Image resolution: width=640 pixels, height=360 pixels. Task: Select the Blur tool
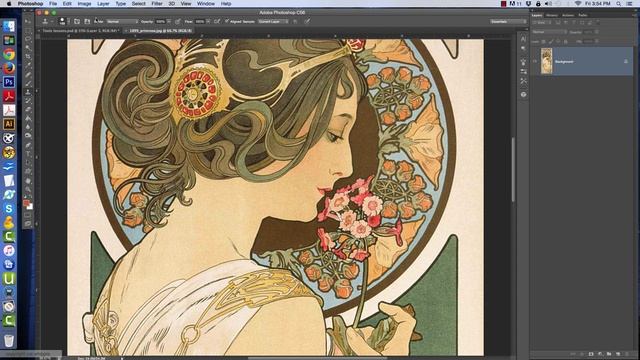28,127
